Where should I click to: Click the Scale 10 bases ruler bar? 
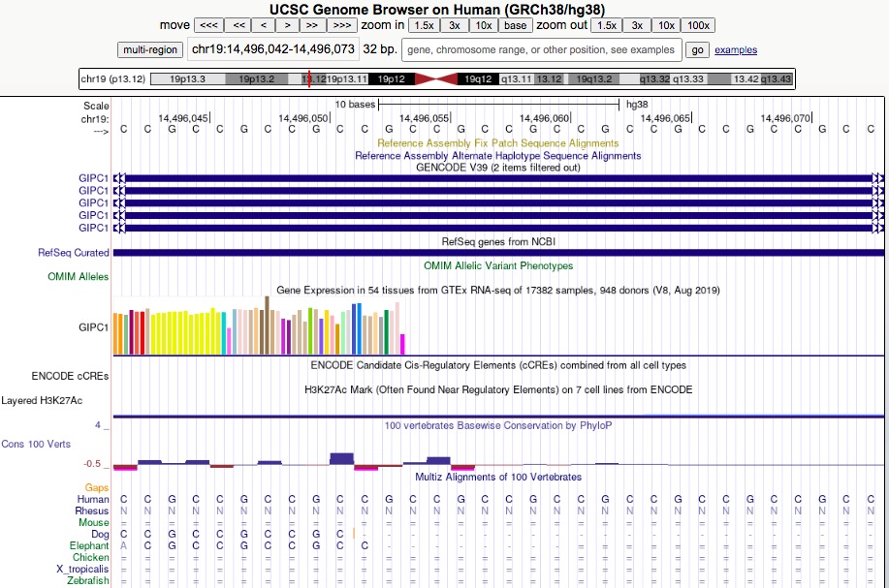pyautogui.click(x=498, y=105)
